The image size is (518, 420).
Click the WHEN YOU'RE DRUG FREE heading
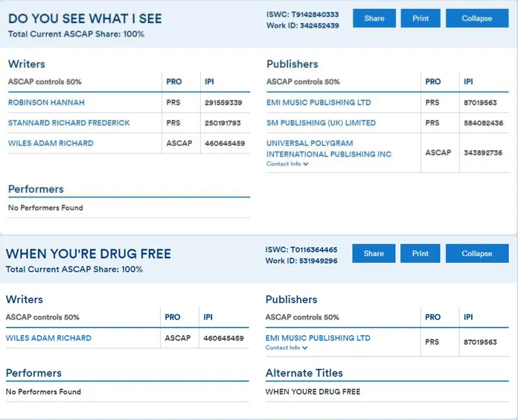click(x=89, y=254)
